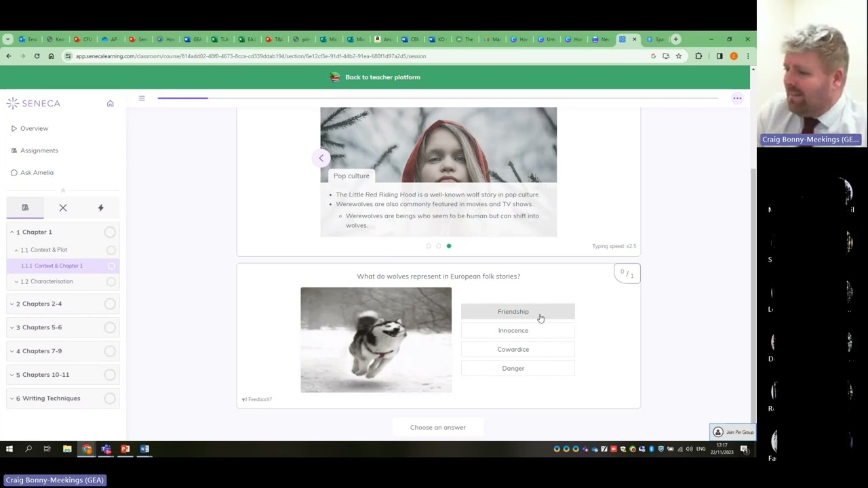Click the Join Pin Group button
This screenshot has height=488, width=868.
click(733, 432)
